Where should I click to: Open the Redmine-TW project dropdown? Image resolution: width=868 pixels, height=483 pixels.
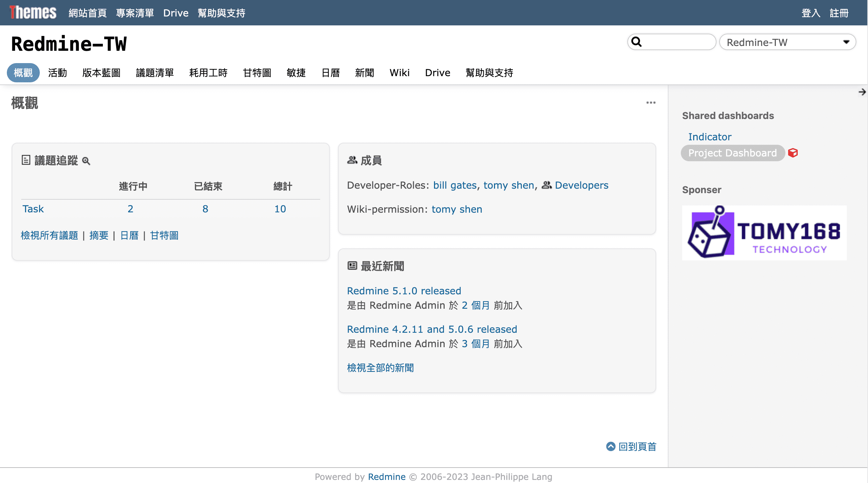click(787, 42)
